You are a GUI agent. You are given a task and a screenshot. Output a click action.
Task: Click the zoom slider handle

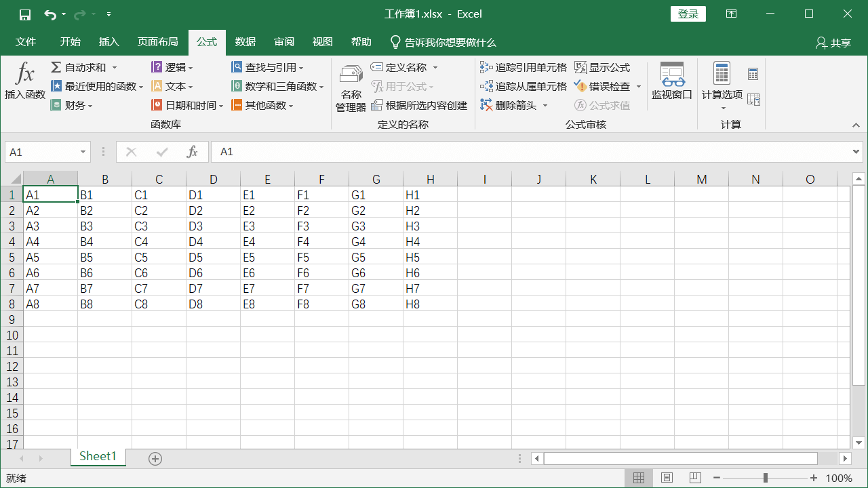click(x=766, y=478)
